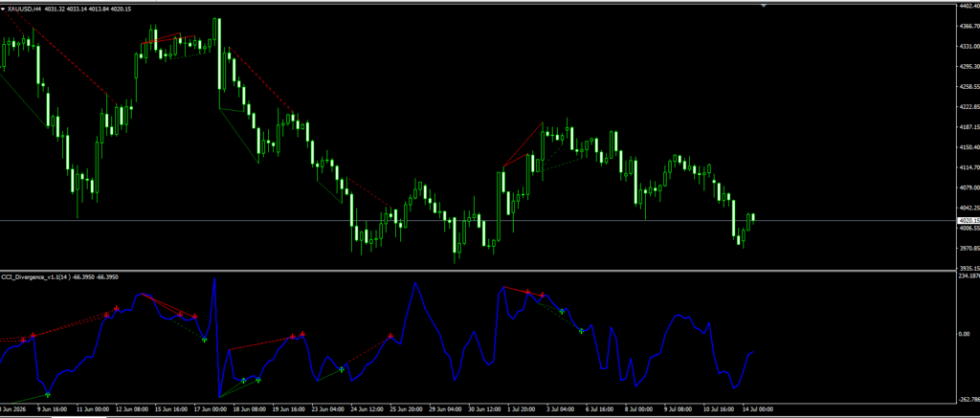
Task: Click the rightmost red down-arrow in CCI window
Action: pyautogui.click(x=543, y=295)
